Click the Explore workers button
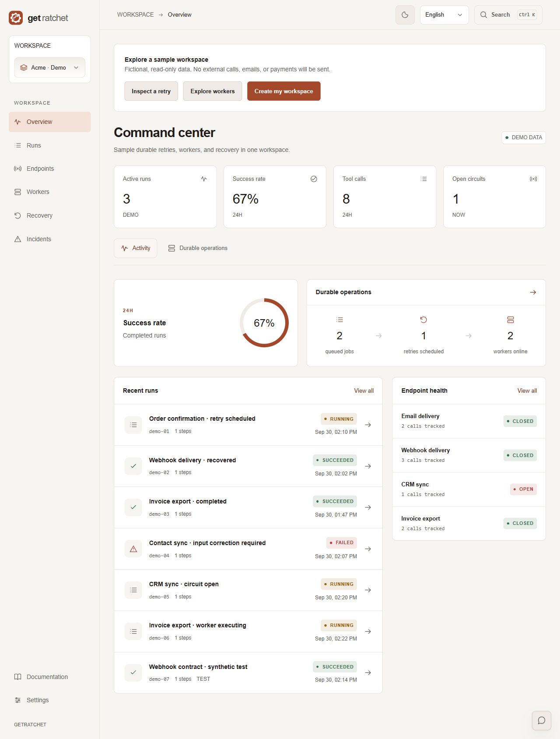Viewport: 560px width, 739px height. coord(213,91)
